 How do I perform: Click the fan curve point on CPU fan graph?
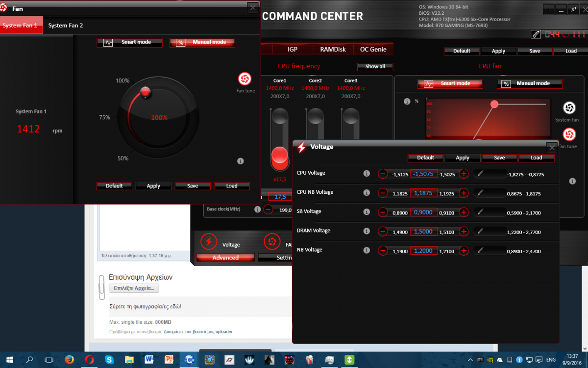pos(494,104)
